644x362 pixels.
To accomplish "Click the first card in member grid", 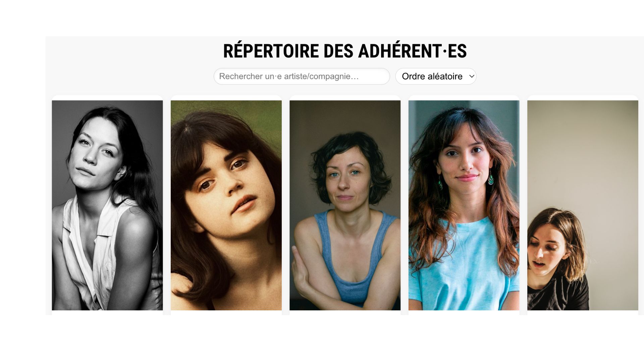I will click(107, 205).
